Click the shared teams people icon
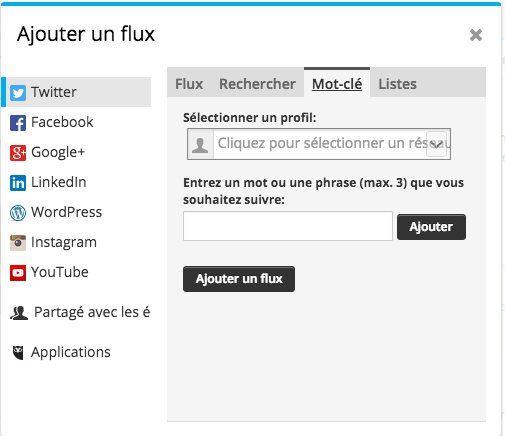The width and height of the screenshot is (505, 436). (x=19, y=313)
